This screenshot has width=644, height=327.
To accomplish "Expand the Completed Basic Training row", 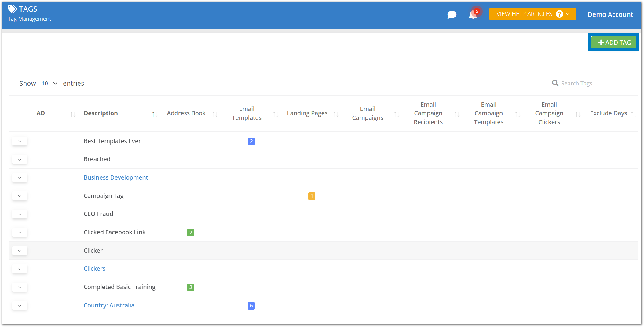I will 20,287.
